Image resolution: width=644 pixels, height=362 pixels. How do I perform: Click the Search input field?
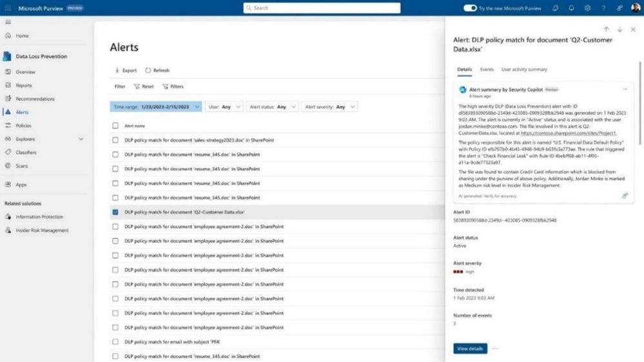point(322,8)
